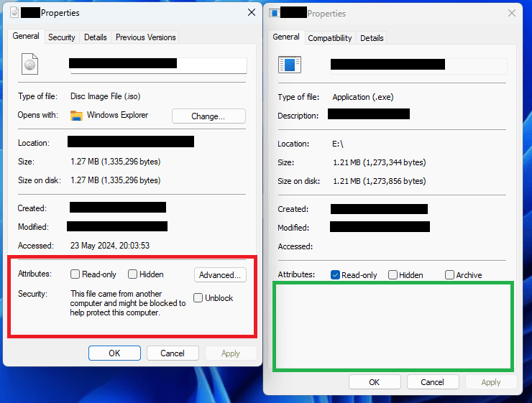Click the 'This file came from another computer' message
532x403 pixels.
(x=128, y=303)
